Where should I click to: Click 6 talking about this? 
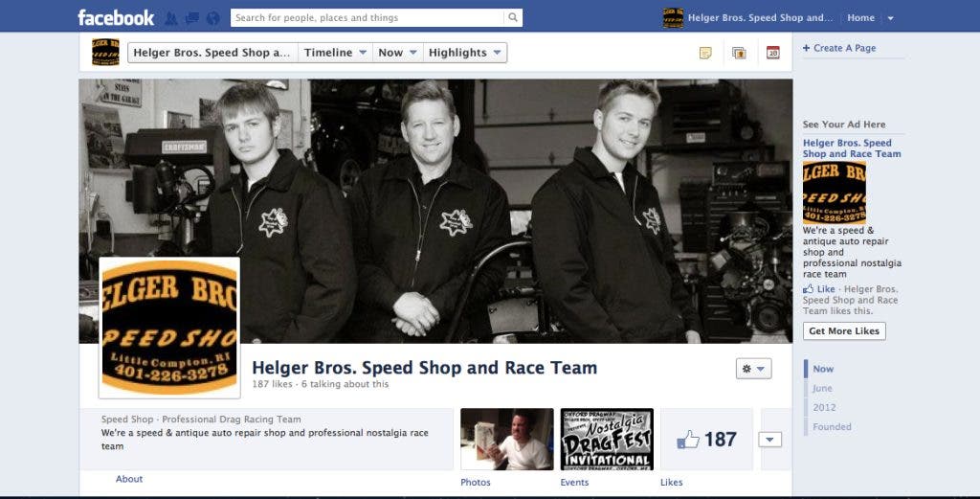[x=345, y=384]
